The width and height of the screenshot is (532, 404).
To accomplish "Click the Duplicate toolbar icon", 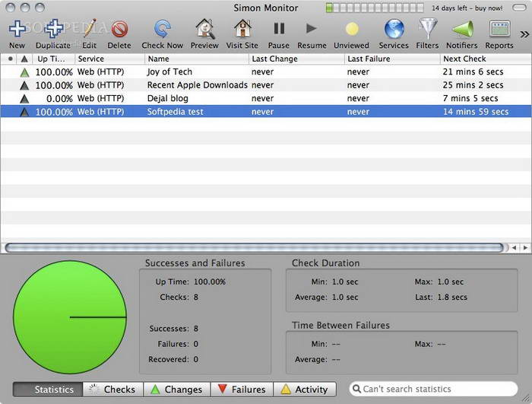I will pos(53,29).
